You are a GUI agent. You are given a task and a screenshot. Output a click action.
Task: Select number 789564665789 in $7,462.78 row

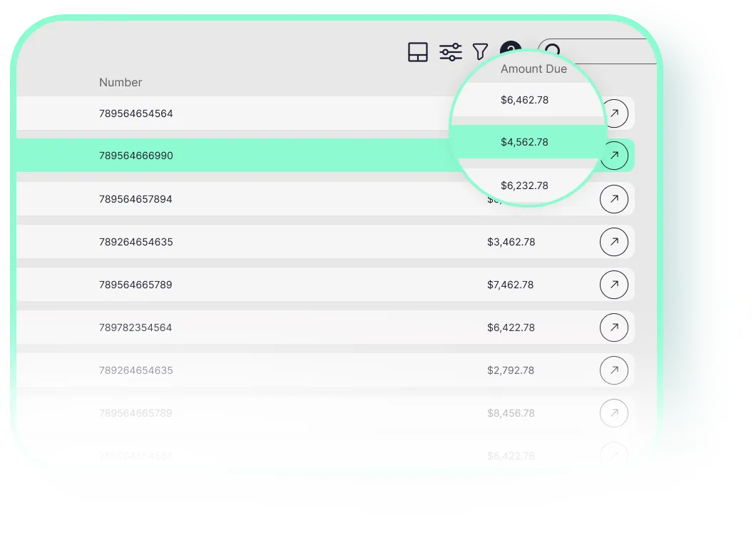click(136, 285)
